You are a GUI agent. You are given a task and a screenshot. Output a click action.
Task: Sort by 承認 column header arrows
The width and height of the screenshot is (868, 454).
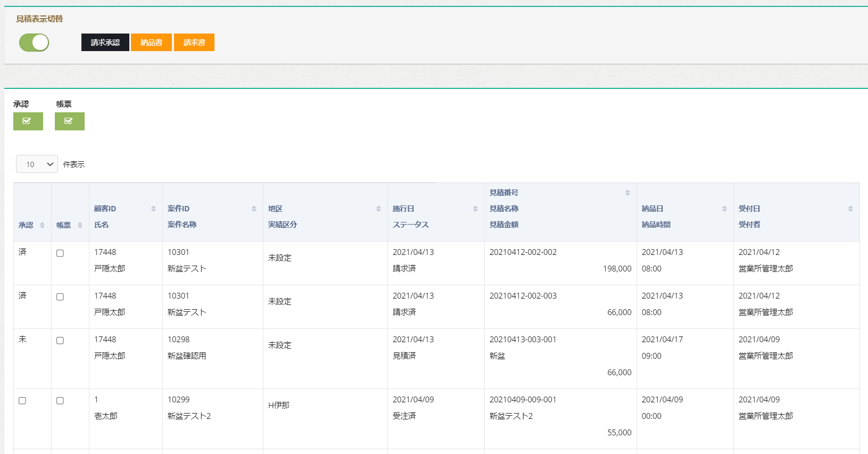42,225
